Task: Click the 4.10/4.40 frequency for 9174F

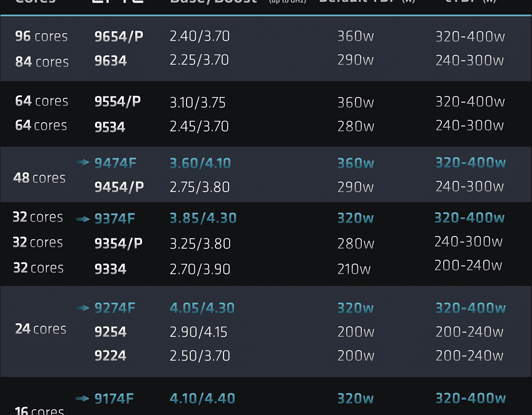Action: (203, 398)
